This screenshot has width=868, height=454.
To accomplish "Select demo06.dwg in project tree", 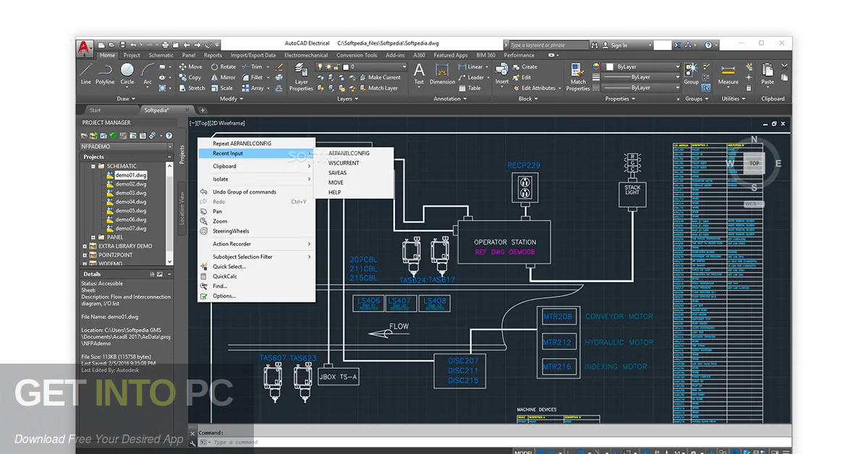I will (x=131, y=219).
